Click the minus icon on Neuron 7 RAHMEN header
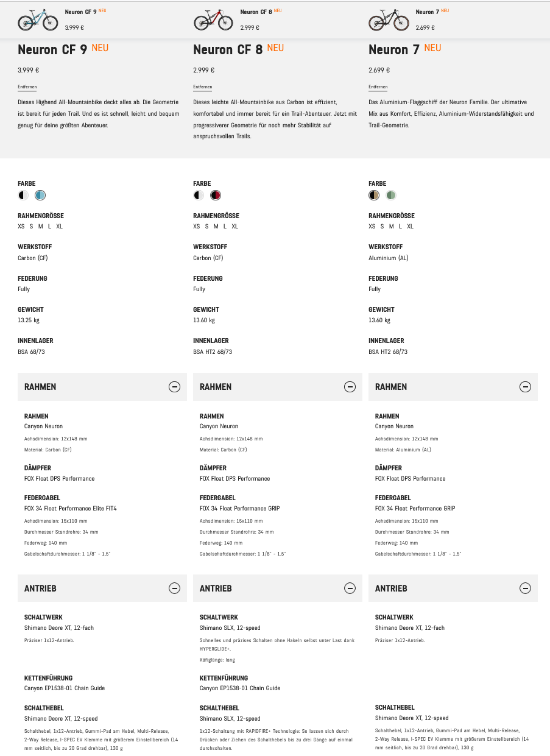 coord(525,387)
